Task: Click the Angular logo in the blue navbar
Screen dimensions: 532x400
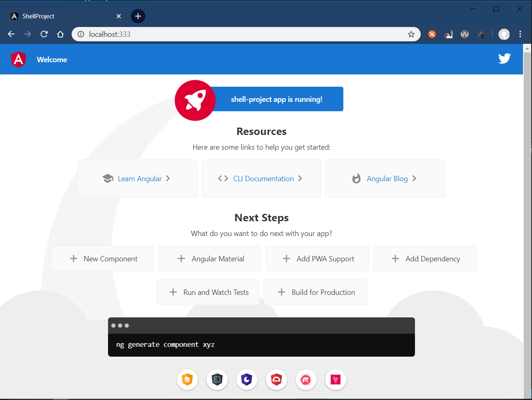Action: click(18, 59)
